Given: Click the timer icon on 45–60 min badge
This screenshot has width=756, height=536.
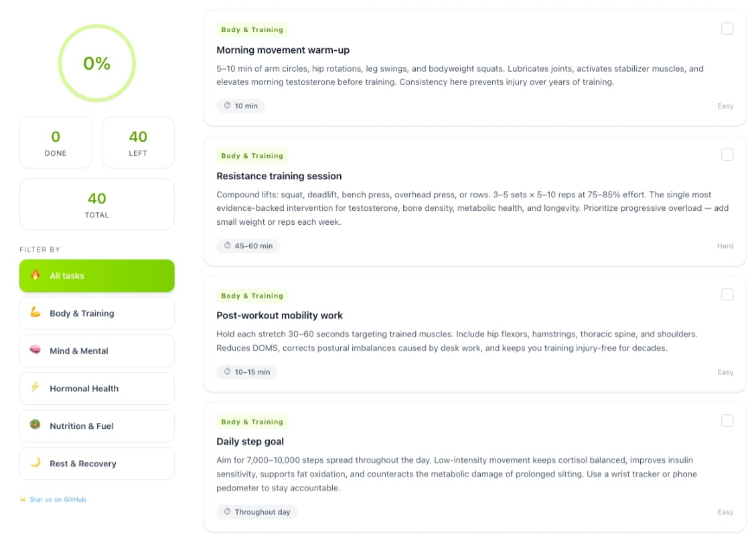Looking at the screenshot, I should (x=227, y=246).
